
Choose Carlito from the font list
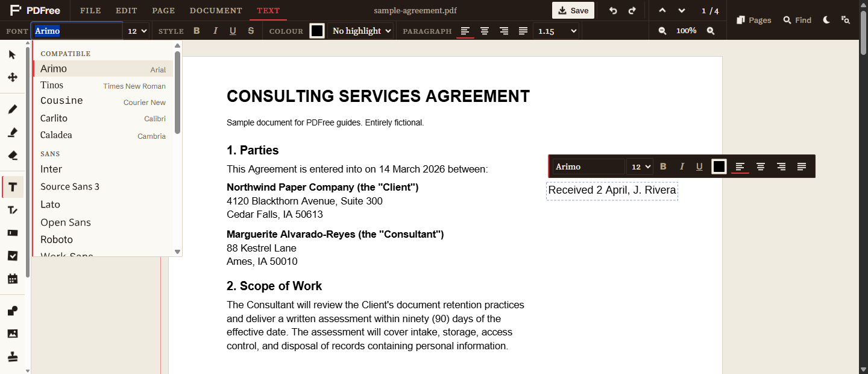click(103, 118)
